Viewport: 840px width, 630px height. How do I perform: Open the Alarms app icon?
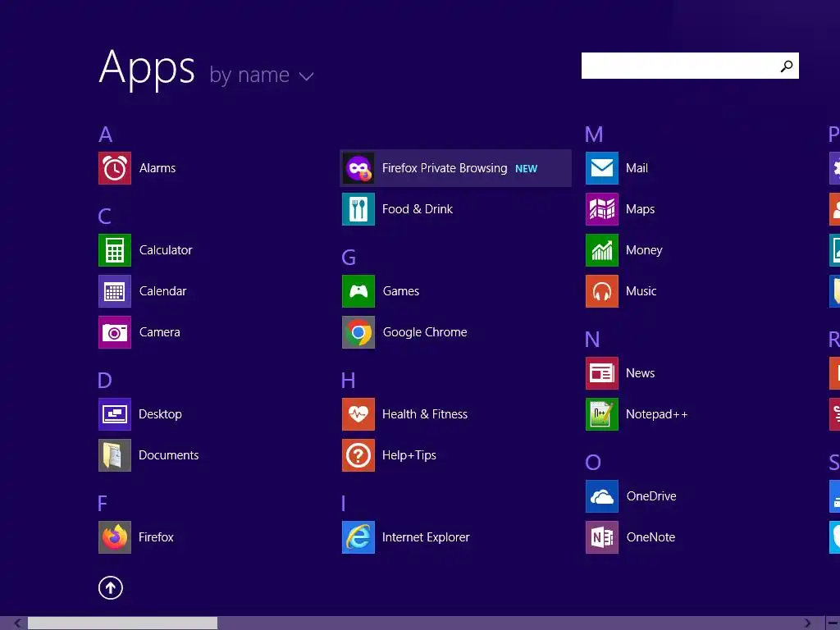(115, 168)
